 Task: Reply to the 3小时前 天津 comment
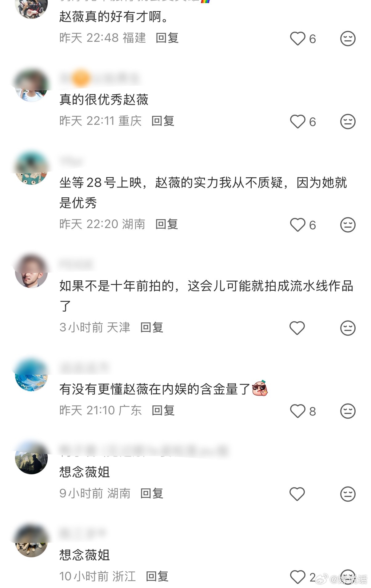point(152,327)
